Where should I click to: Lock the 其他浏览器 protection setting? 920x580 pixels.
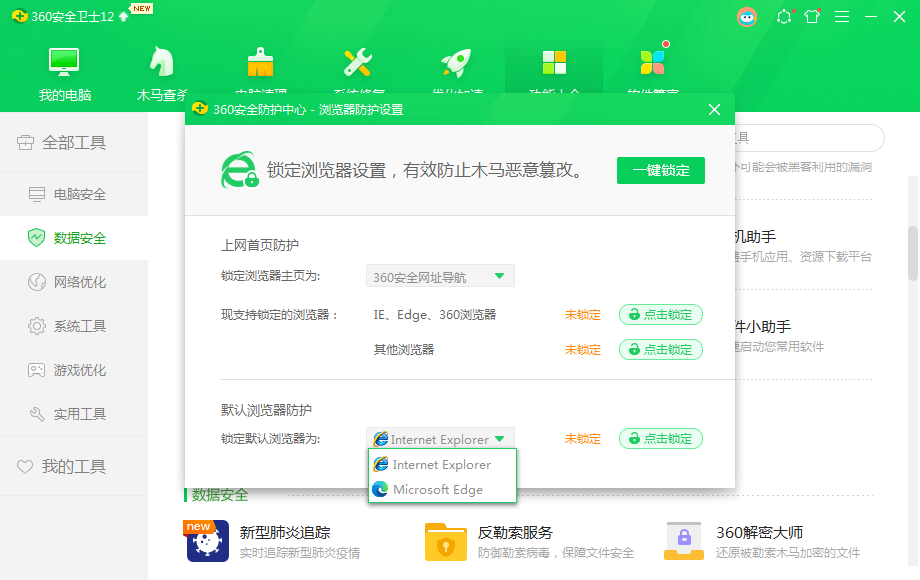[x=659, y=349]
